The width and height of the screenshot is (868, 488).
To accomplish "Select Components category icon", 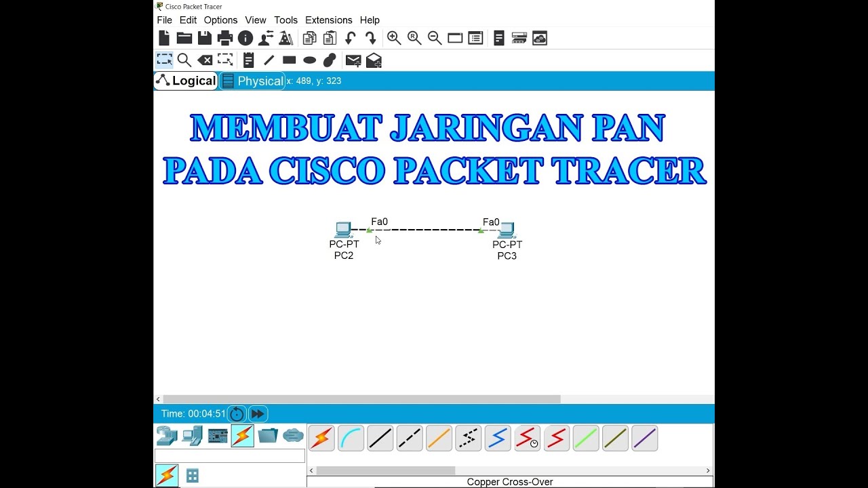I will point(218,435).
